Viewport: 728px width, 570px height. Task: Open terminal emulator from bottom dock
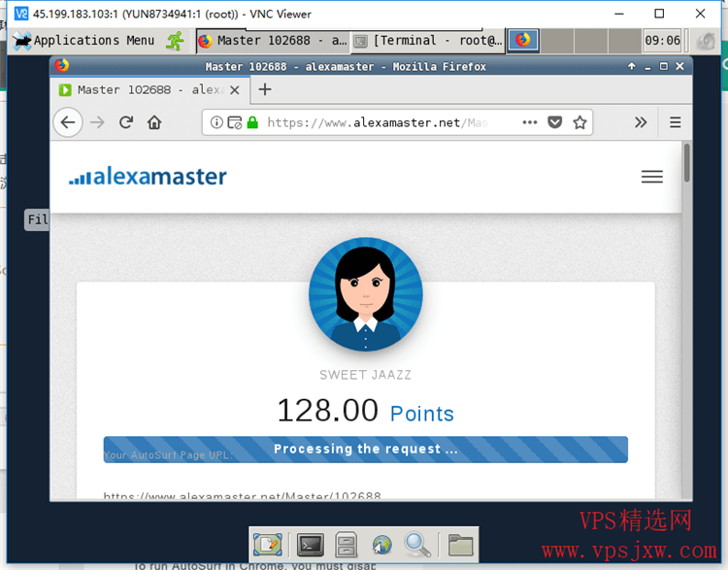pos(310,545)
